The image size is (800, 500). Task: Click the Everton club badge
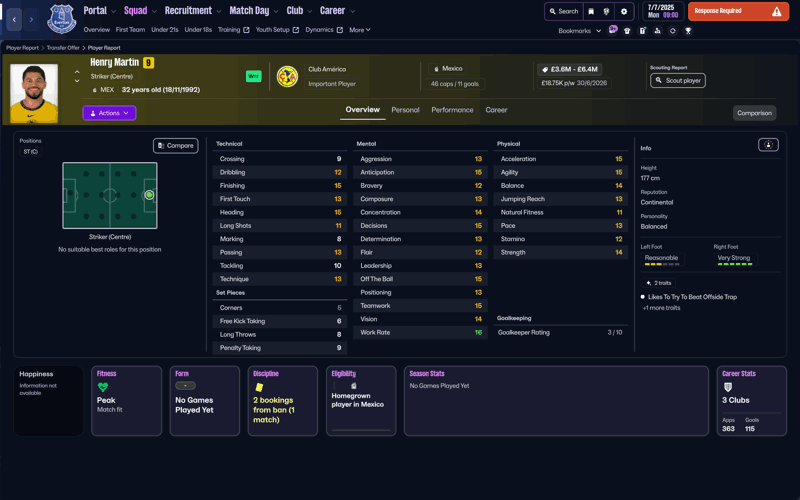[61, 19]
